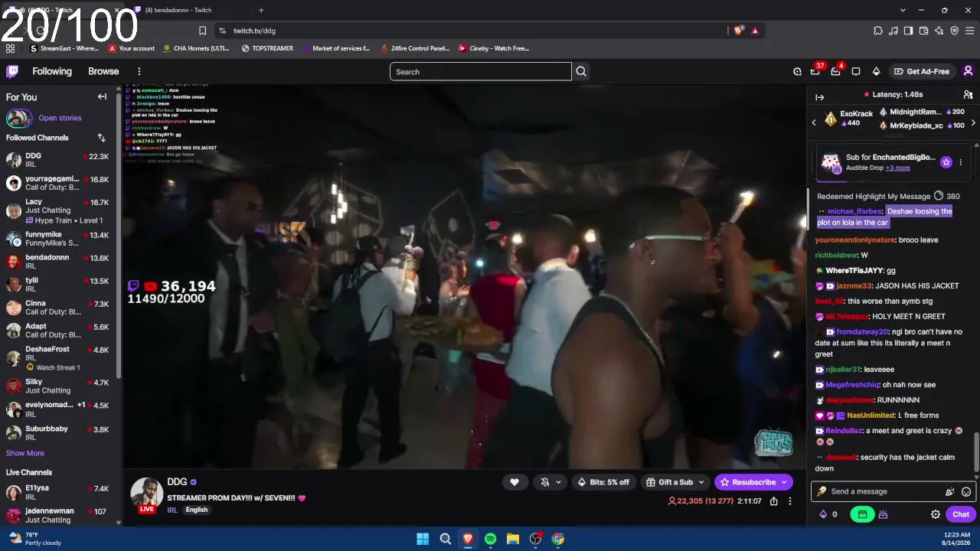980x551 pixels.
Task: Open Brave Wallet icon
Action: pos(923,31)
